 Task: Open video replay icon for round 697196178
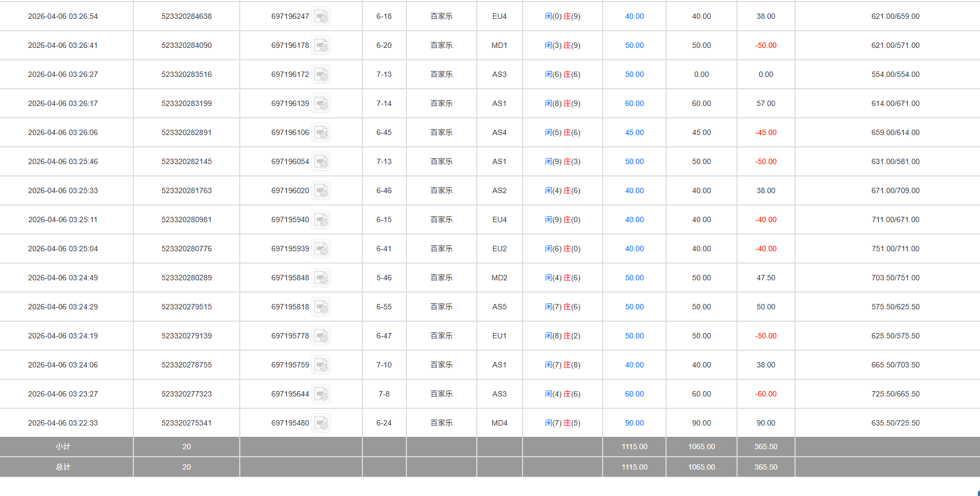coord(321,46)
